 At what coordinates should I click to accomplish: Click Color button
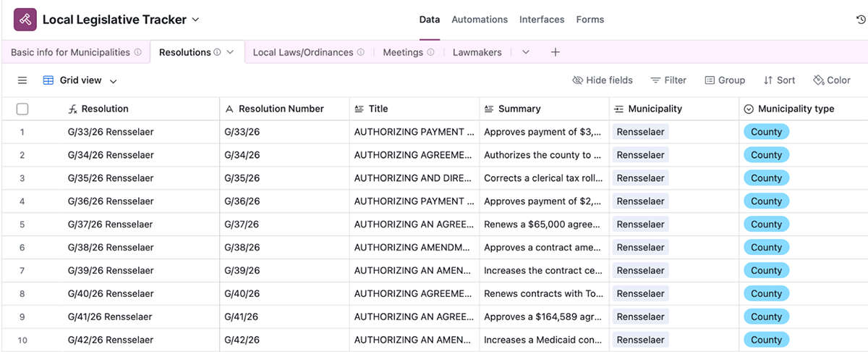click(x=832, y=80)
